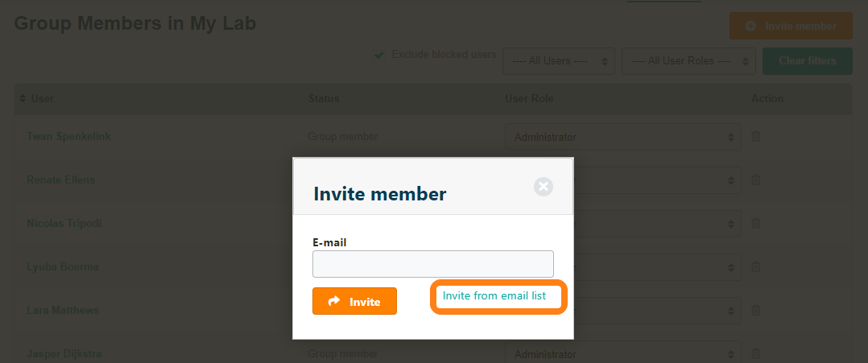Open Twan Spenkelink's profile link
This screenshot has height=363, width=868.
tap(68, 137)
